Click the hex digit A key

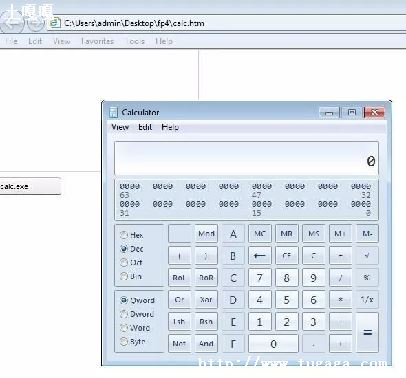point(233,234)
